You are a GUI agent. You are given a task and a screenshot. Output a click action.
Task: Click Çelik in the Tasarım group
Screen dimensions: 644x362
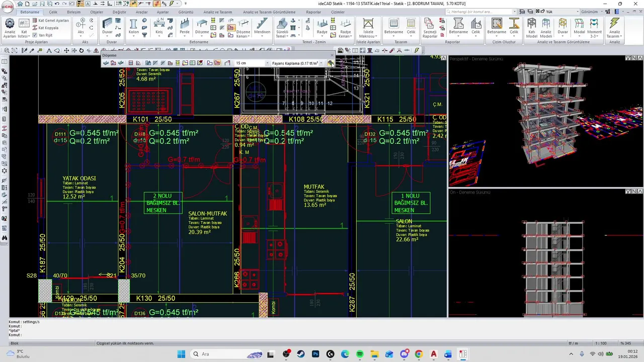click(411, 28)
